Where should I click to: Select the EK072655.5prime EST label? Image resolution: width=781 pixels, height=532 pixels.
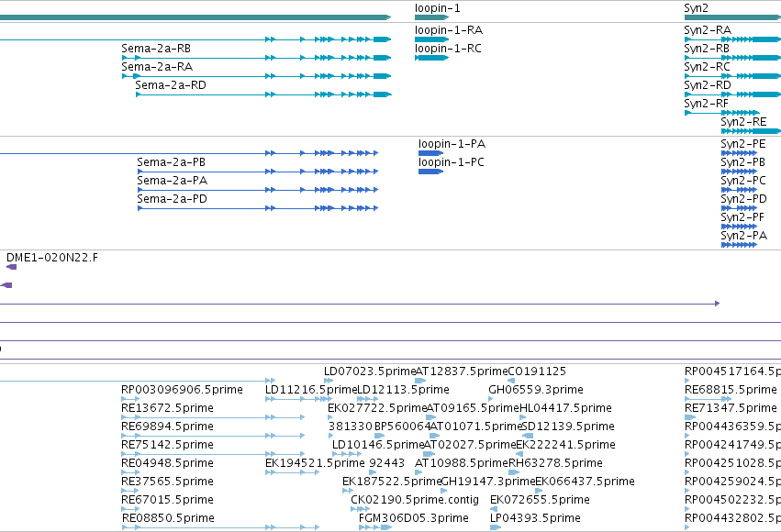pyautogui.click(x=540, y=501)
